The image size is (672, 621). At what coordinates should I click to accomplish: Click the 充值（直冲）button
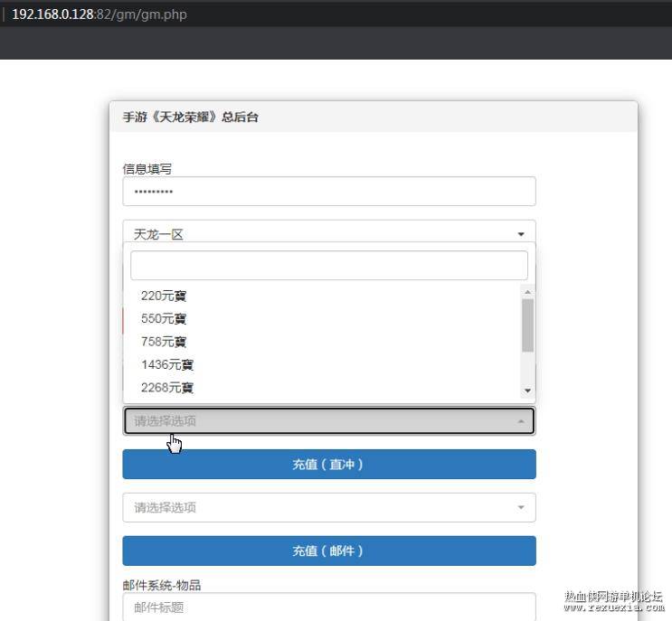click(x=328, y=465)
